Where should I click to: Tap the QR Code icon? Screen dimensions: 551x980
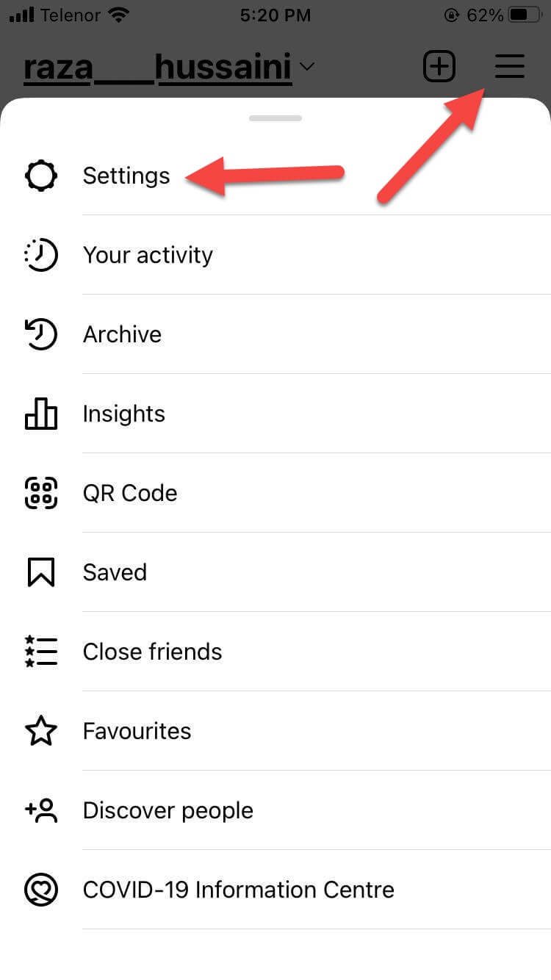40,493
